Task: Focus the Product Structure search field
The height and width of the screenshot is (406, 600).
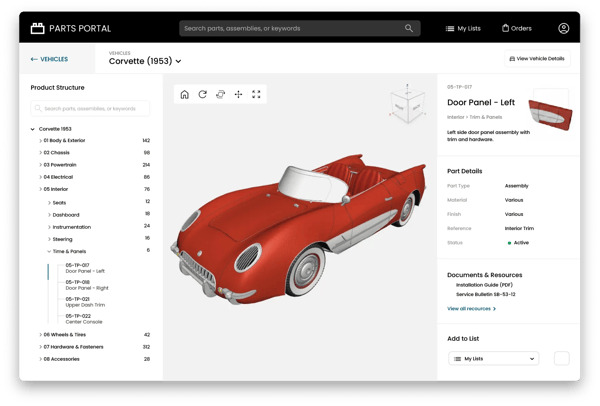Action: point(90,109)
